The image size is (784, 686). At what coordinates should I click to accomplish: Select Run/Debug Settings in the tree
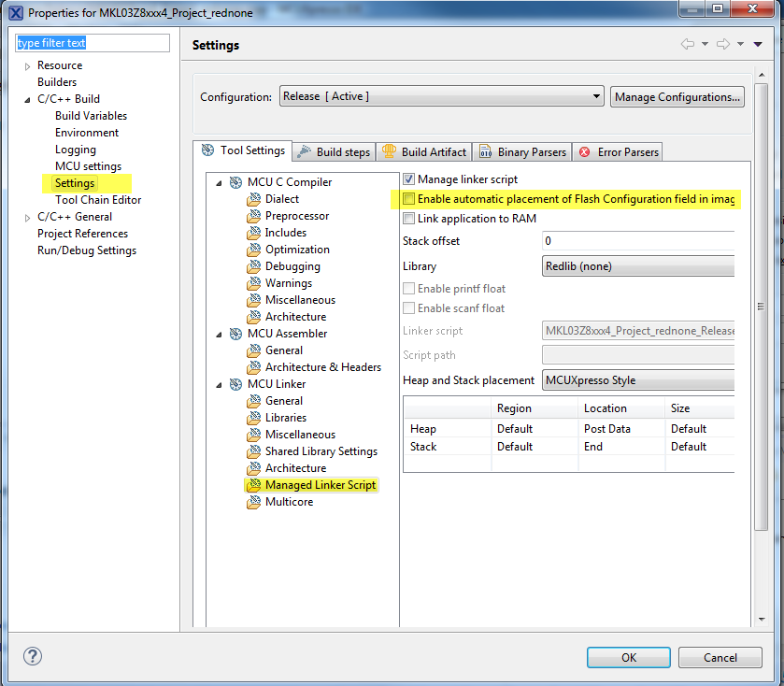[87, 250]
